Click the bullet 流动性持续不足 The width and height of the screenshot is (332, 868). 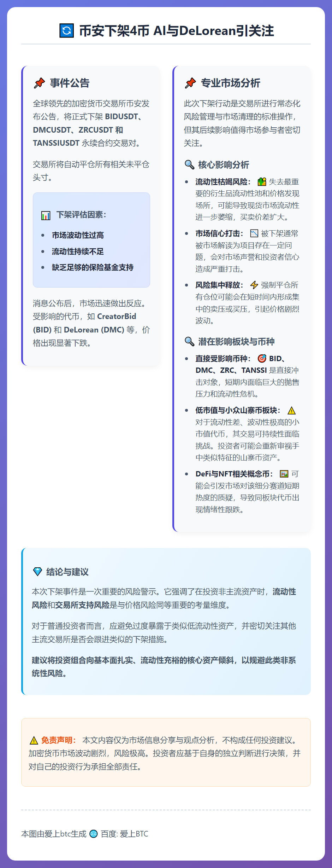(x=78, y=251)
